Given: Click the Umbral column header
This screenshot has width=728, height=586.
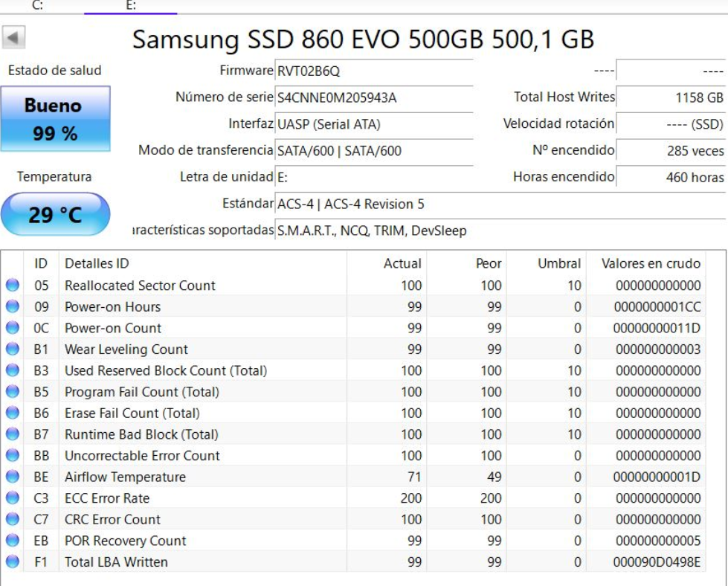Looking at the screenshot, I should (547, 263).
